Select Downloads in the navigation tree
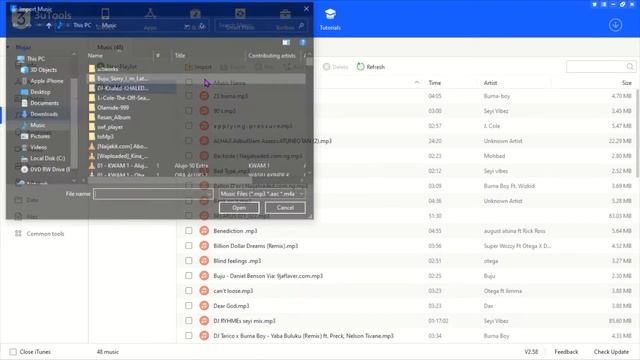 pyautogui.click(x=44, y=114)
